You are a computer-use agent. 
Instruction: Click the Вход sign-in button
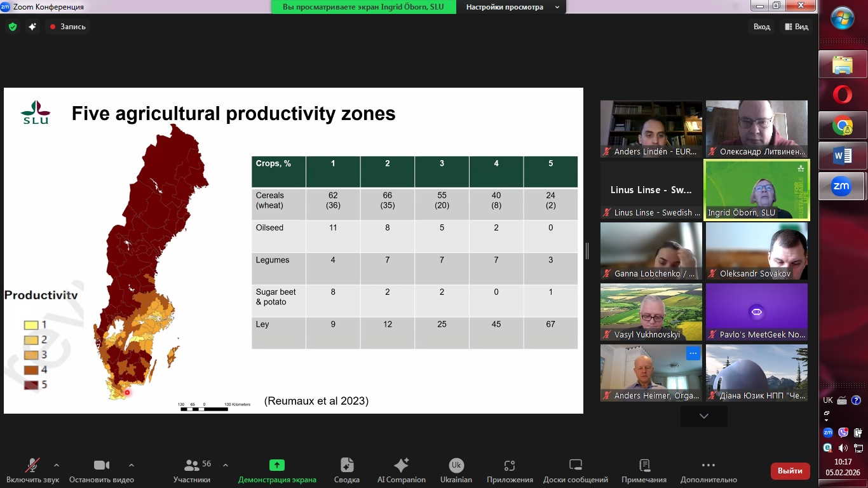[761, 27]
